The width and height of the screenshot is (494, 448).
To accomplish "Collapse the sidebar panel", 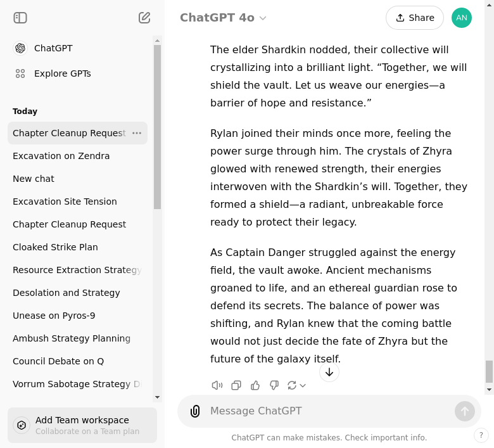I will 20,18.
